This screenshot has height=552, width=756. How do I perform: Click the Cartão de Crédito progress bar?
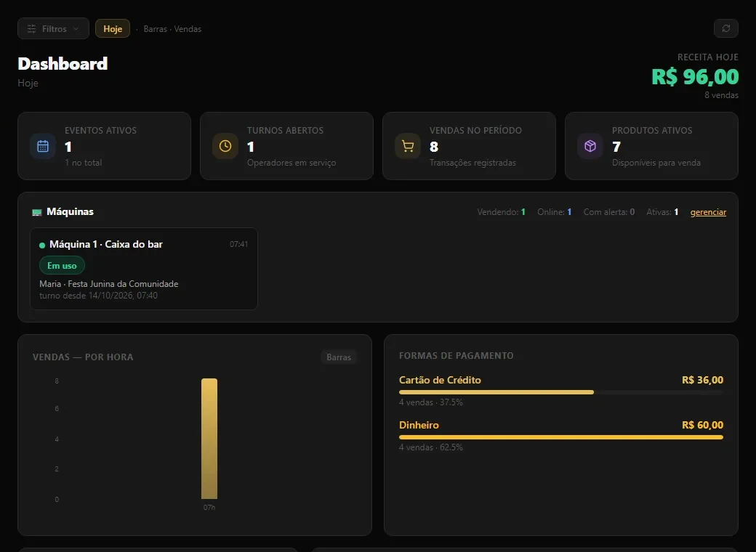(560, 392)
